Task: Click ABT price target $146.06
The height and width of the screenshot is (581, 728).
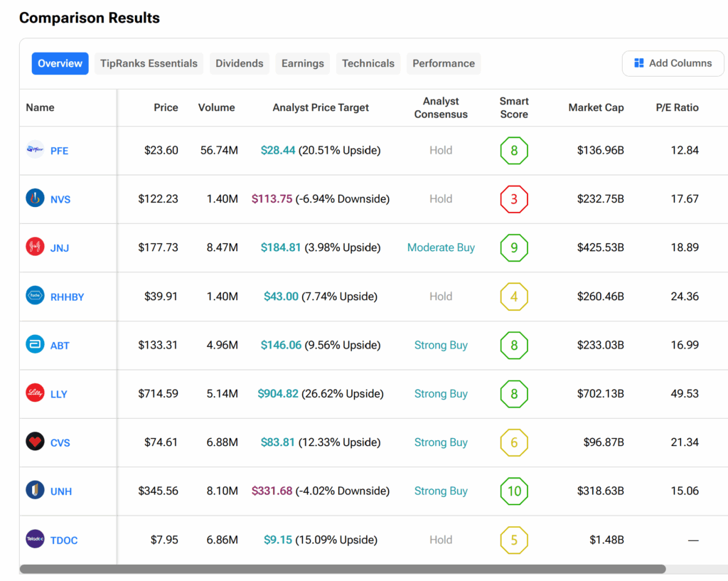Action: [281, 345]
